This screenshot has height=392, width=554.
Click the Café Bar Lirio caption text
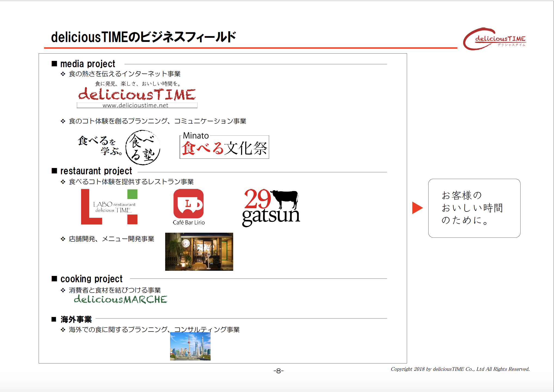(x=189, y=222)
